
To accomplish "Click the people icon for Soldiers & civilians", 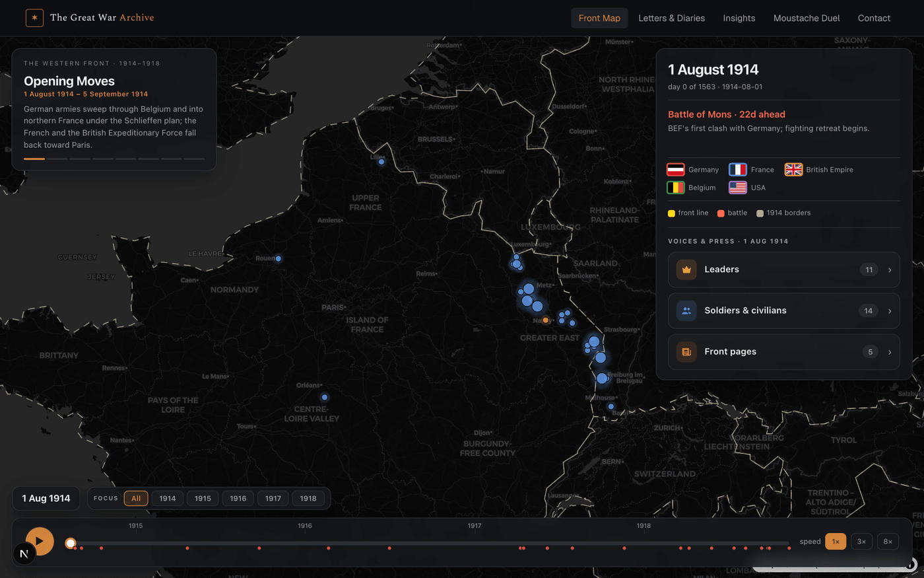I will [x=686, y=310].
